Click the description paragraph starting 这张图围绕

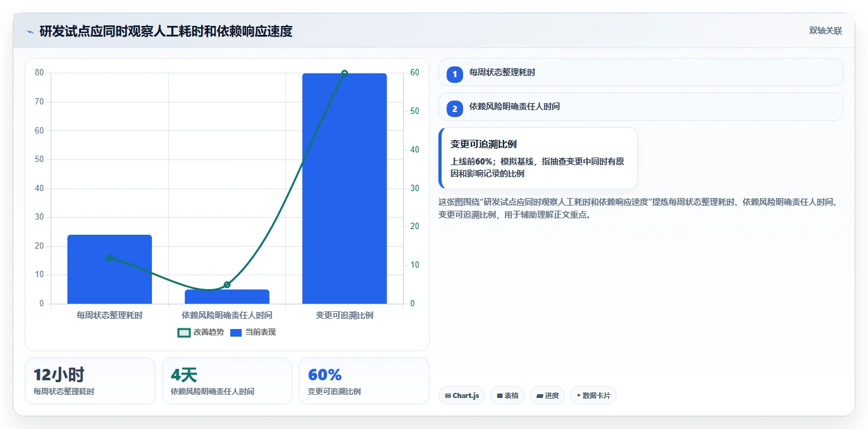pyautogui.click(x=639, y=208)
